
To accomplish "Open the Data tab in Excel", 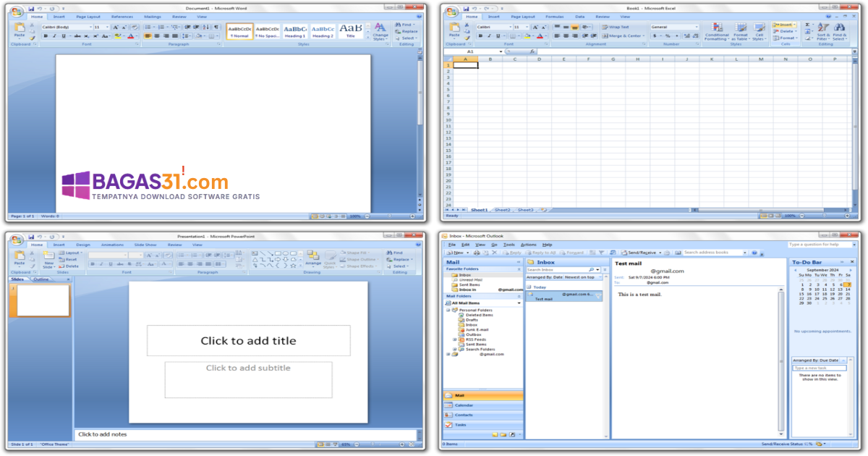I will click(x=580, y=17).
